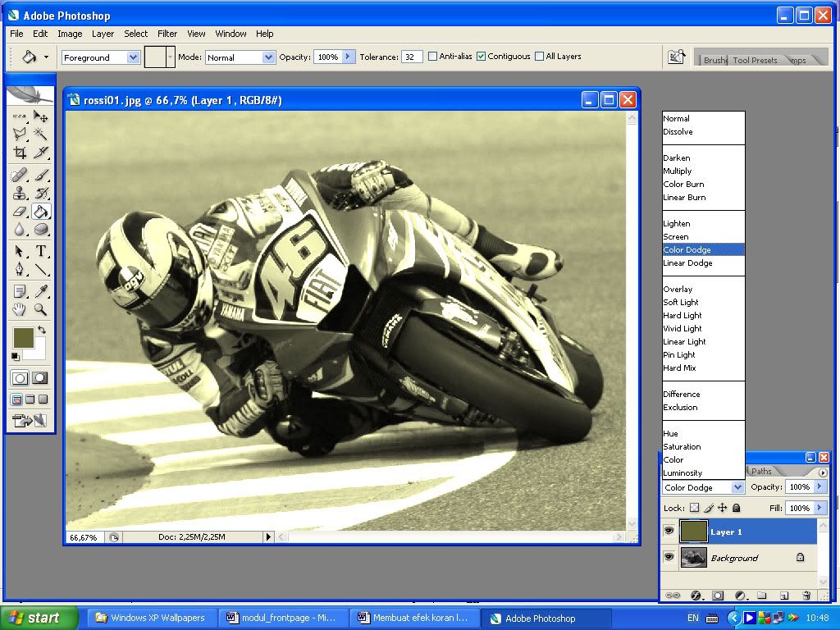Open the Filter menu
The image size is (840, 630).
167,33
